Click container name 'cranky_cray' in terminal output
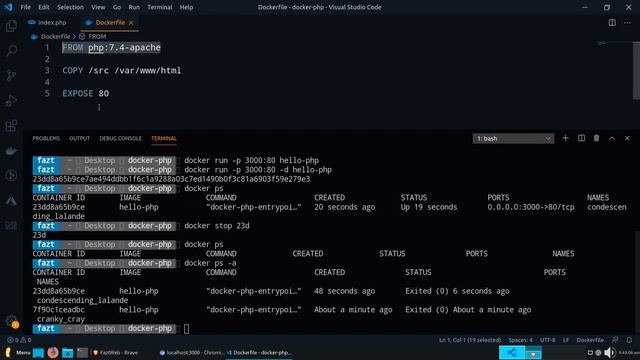This screenshot has height=360, width=640. pyautogui.click(x=61, y=319)
